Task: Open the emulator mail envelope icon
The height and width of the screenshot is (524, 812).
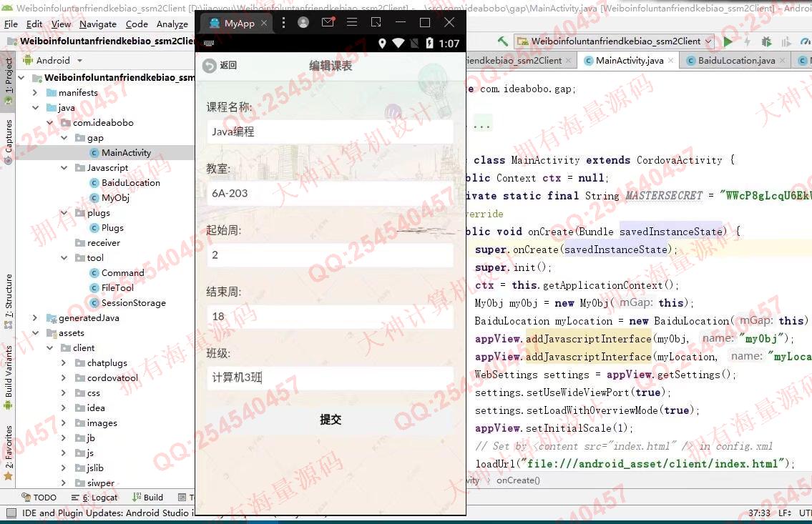Action: pos(328,23)
